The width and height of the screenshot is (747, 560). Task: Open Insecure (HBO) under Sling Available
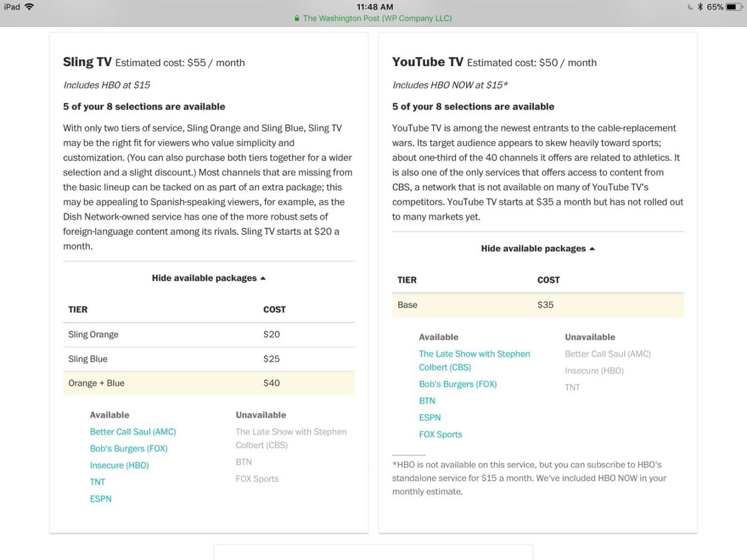pos(119,465)
